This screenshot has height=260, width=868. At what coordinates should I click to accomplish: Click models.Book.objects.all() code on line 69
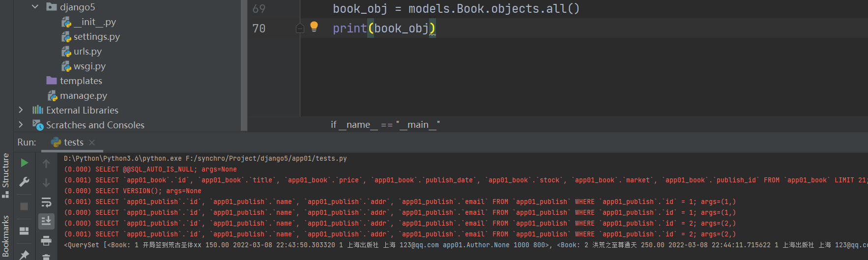coord(494,9)
